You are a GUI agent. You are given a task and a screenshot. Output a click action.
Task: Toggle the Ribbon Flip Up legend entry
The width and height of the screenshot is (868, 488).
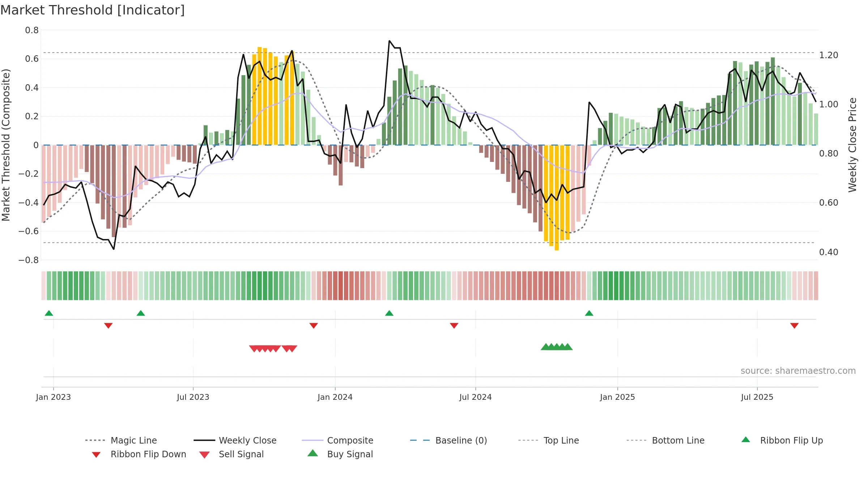click(x=782, y=440)
